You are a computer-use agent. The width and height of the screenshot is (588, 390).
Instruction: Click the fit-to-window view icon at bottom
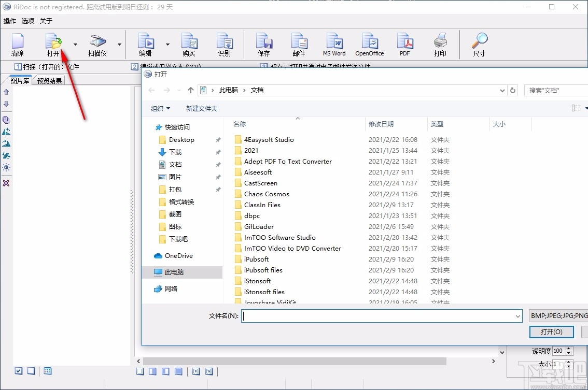click(x=196, y=371)
